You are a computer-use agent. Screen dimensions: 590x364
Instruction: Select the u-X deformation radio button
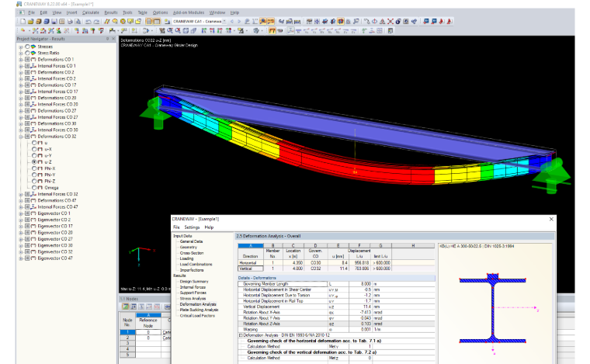[x=34, y=149]
